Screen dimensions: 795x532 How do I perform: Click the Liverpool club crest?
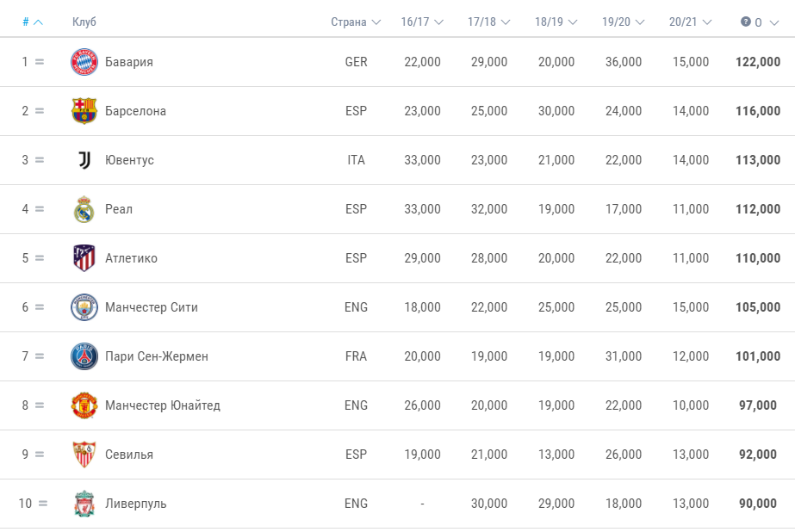(84, 504)
